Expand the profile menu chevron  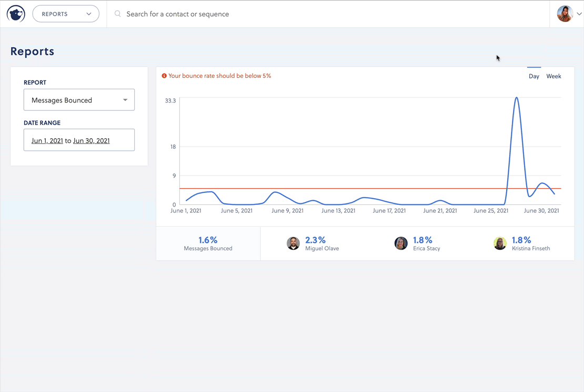[579, 14]
